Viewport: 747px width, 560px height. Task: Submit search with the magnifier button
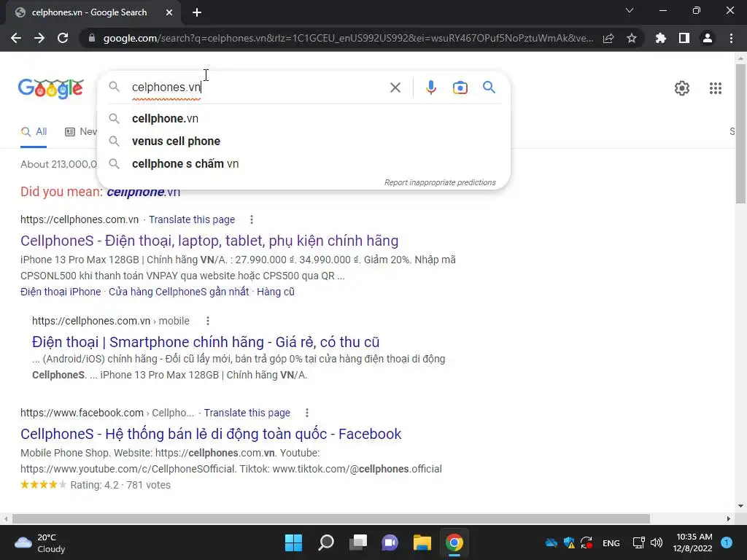(x=489, y=87)
